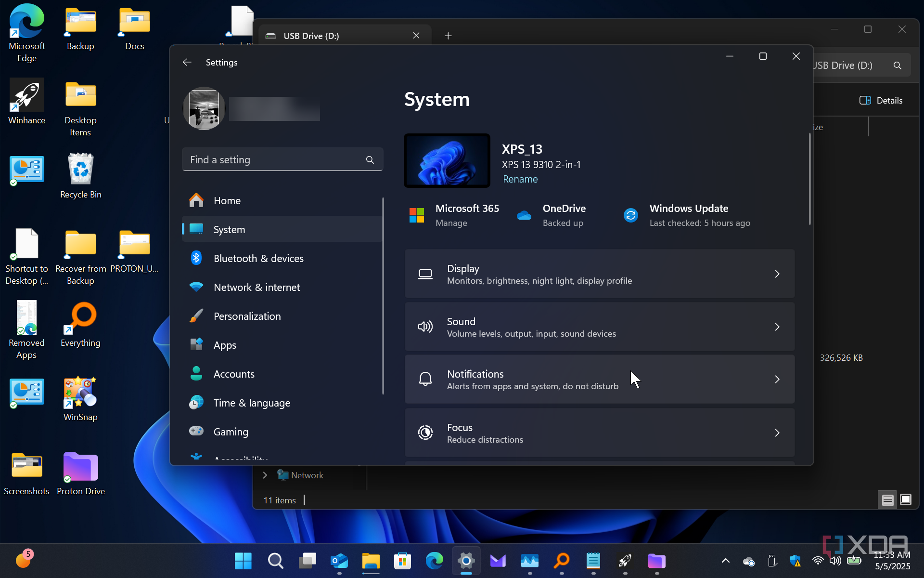Click the Rename link for XPS_13
This screenshot has width=924, height=578.
(520, 179)
